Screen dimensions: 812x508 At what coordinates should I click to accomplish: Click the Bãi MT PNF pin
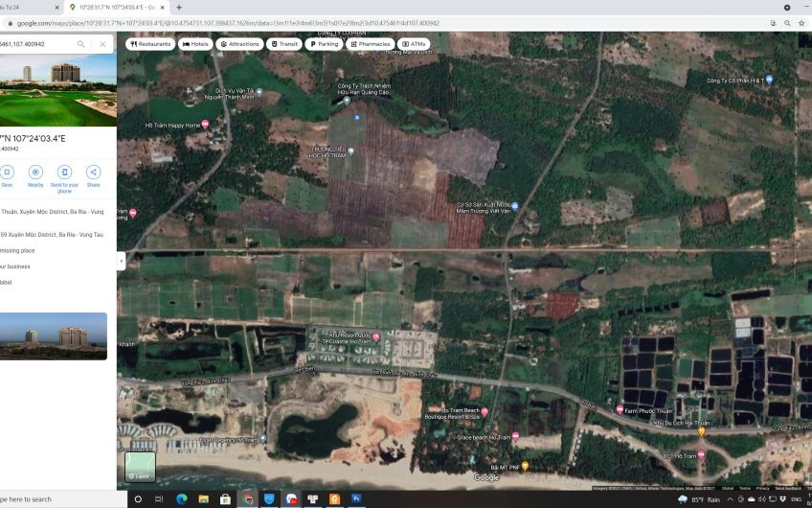point(525,466)
